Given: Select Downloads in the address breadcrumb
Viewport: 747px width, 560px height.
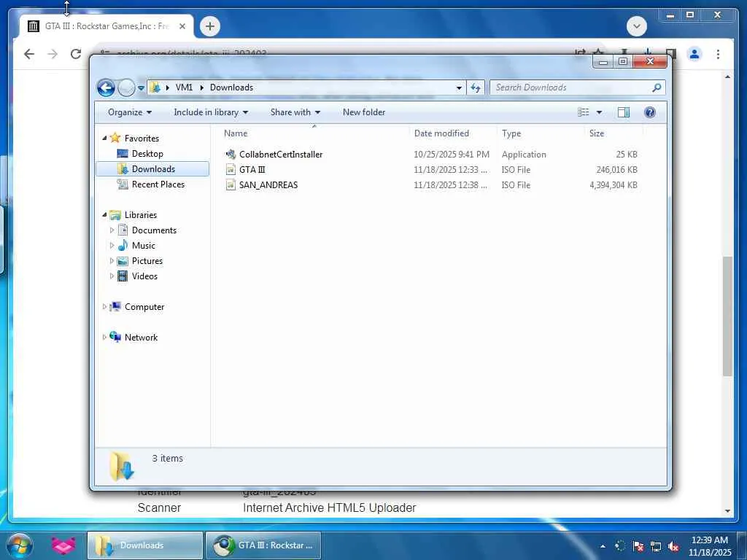Looking at the screenshot, I should click(x=231, y=87).
